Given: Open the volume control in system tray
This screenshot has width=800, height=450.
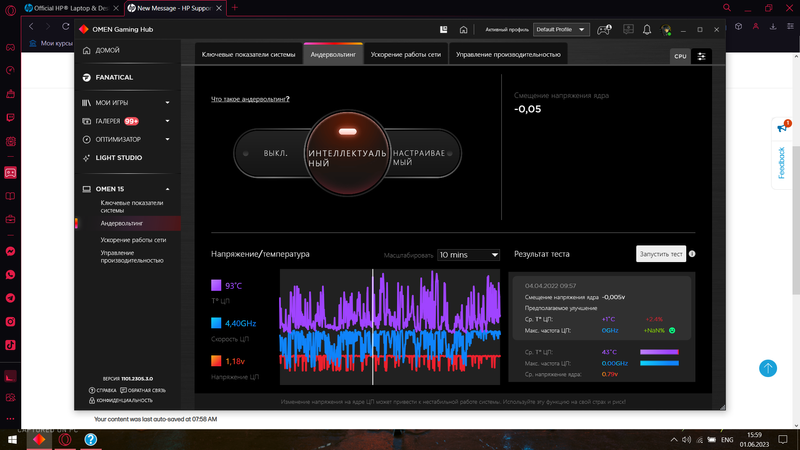Looking at the screenshot, I should point(686,439).
